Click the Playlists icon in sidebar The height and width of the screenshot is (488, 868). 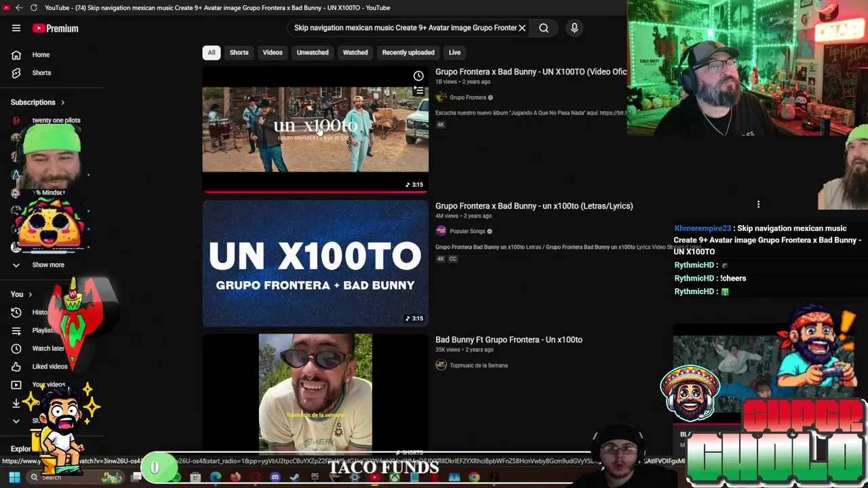pos(16,330)
